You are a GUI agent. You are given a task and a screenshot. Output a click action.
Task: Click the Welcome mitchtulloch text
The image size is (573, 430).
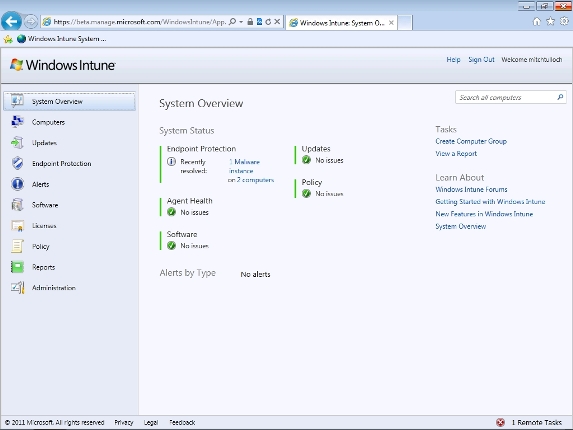click(532, 60)
